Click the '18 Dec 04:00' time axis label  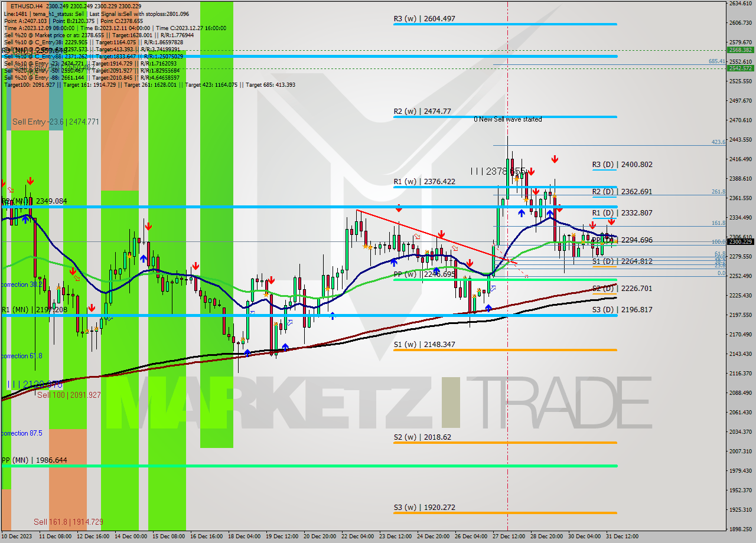[x=244, y=537]
